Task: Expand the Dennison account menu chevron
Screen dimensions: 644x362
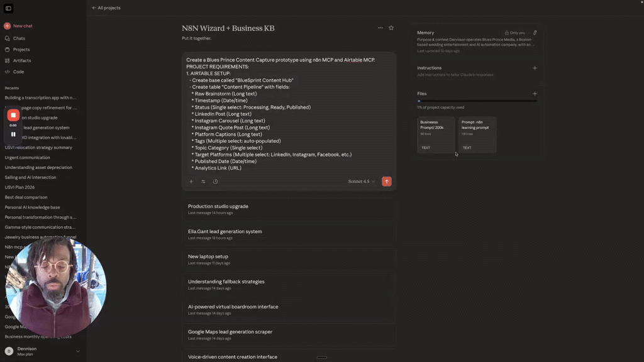Action: (x=78, y=351)
